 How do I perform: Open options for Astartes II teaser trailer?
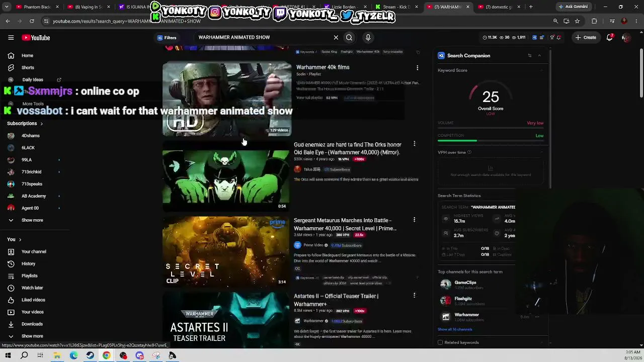(x=414, y=296)
